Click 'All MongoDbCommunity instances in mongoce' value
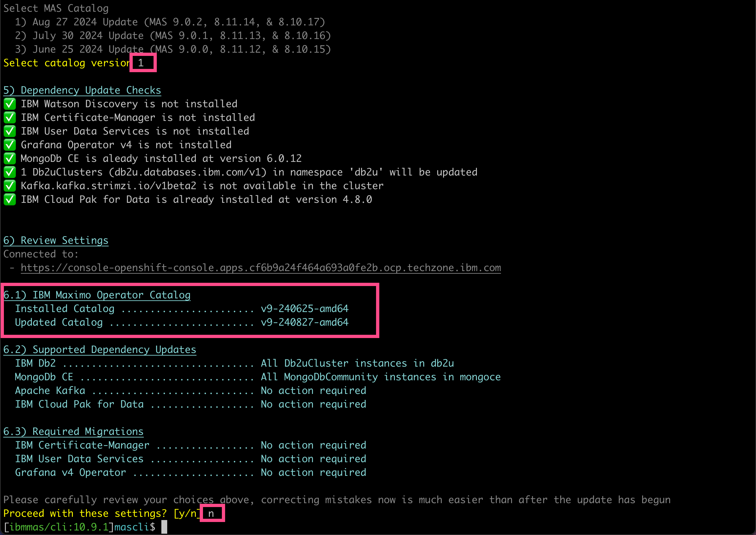Viewport: 756px width, 535px height. [x=381, y=377]
